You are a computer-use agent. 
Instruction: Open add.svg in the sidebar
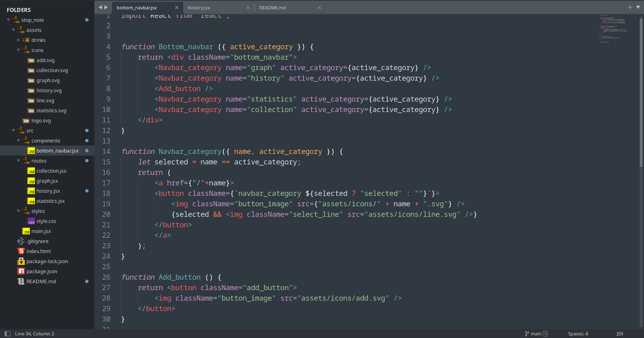[45, 60]
